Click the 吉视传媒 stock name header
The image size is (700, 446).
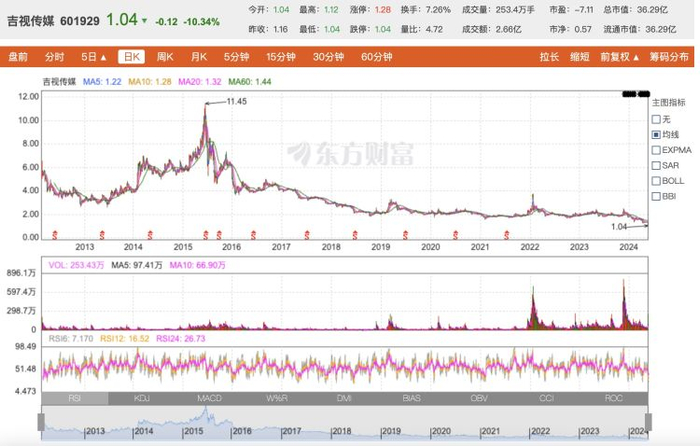coord(30,21)
